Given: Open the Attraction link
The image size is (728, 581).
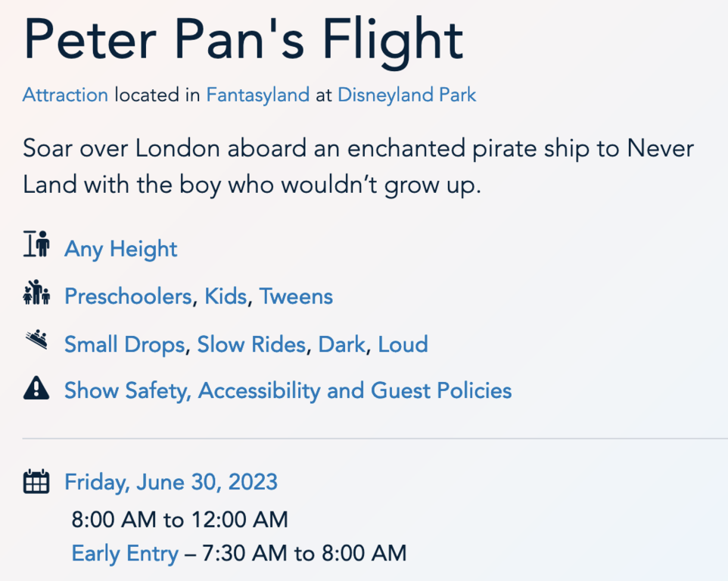Looking at the screenshot, I should (x=65, y=95).
